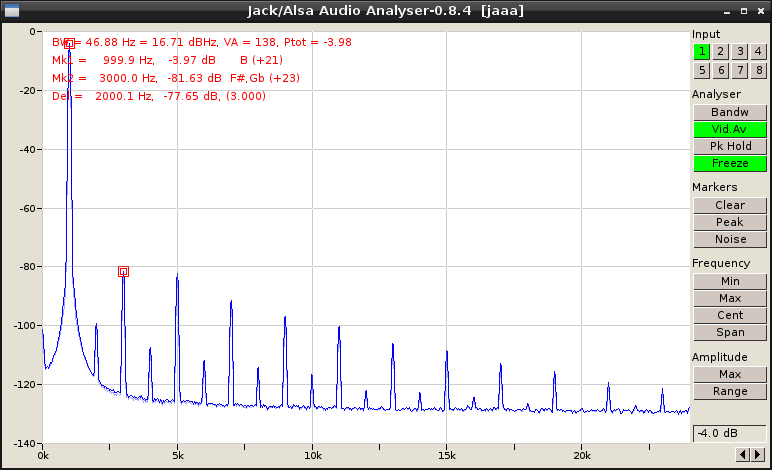Open window menu icon in title bar
The width and height of the screenshot is (772, 470).
click(x=12, y=10)
